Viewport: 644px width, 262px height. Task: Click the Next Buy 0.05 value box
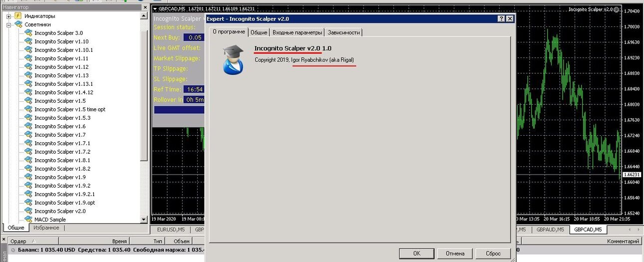pos(194,37)
